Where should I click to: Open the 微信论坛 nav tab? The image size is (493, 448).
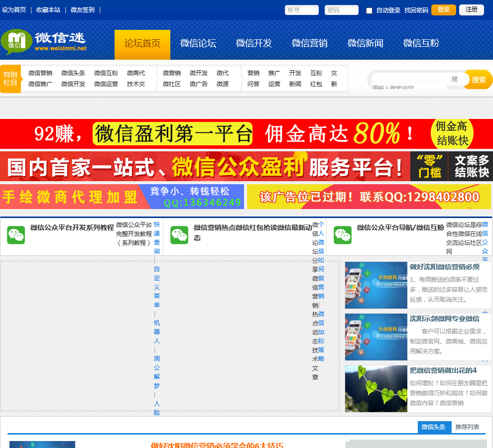coord(198,43)
